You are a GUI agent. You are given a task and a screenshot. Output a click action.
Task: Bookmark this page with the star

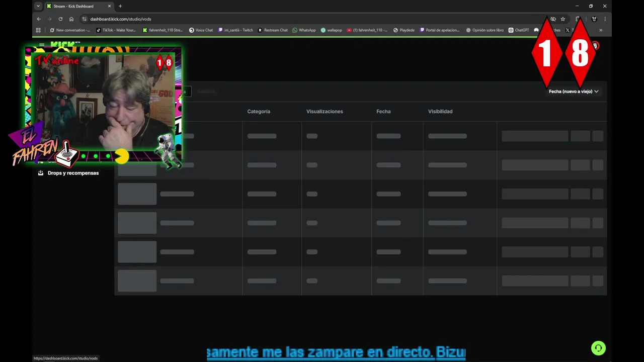point(563,19)
